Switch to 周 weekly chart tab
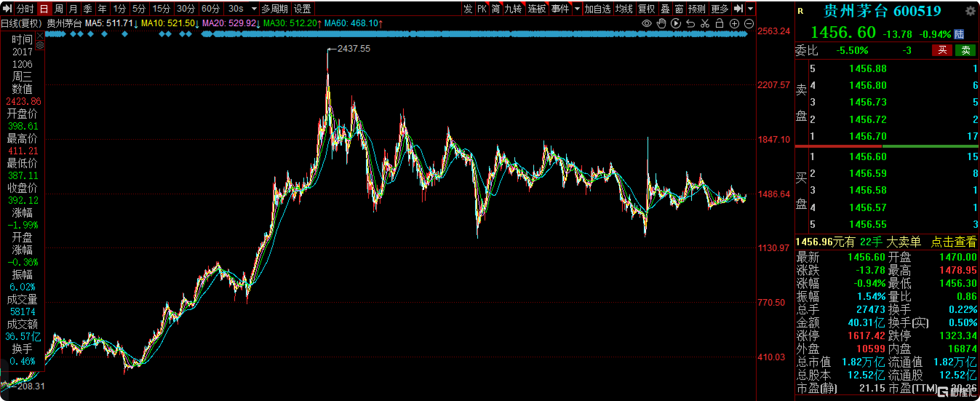 click(59, 9)
